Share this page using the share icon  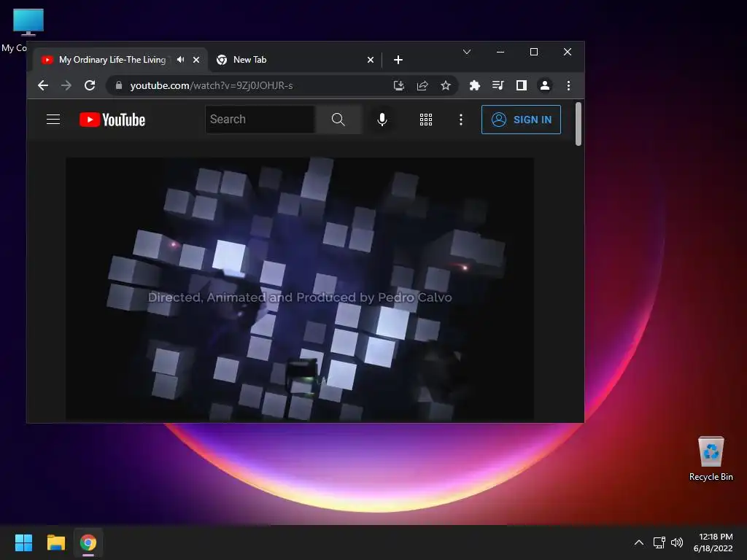point(422,86)
